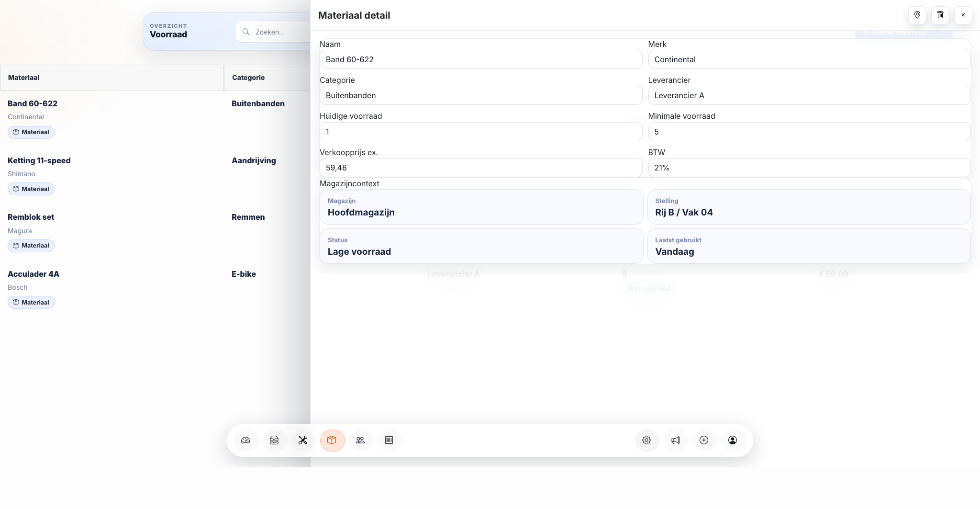
Task: Click the Laatst gebruikt Vandaag card
Action: (x=809, y=246)
